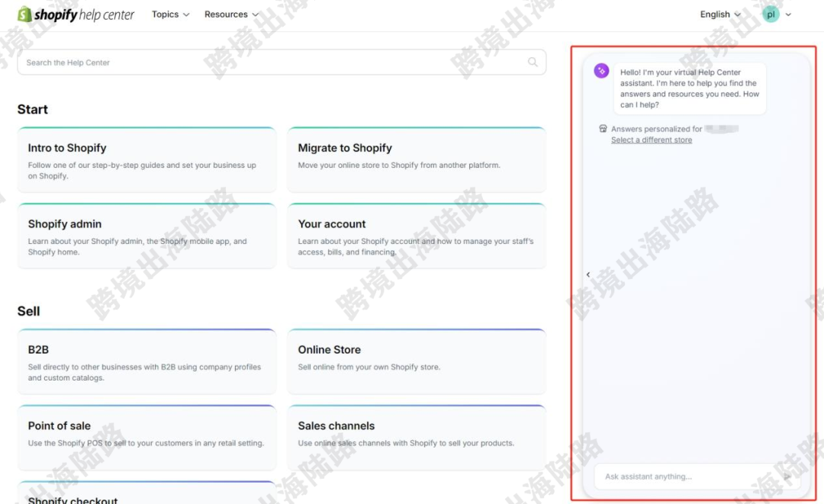
Task: Open the Shopify checkout card
Action: (146, 493)
